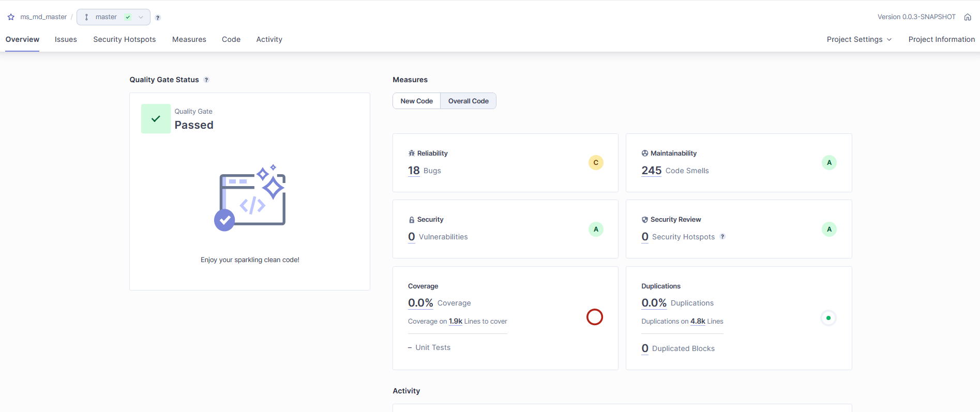Click the favorite star icon beside ms_md_master
The height and width of the screenshot is (412, 980).
click(11, 17)
